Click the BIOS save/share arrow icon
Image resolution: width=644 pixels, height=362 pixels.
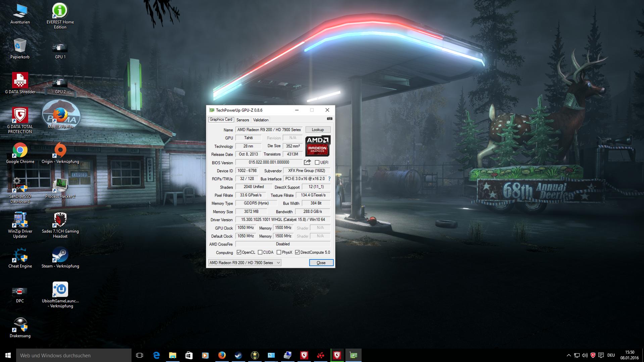(x=307, y=162)
